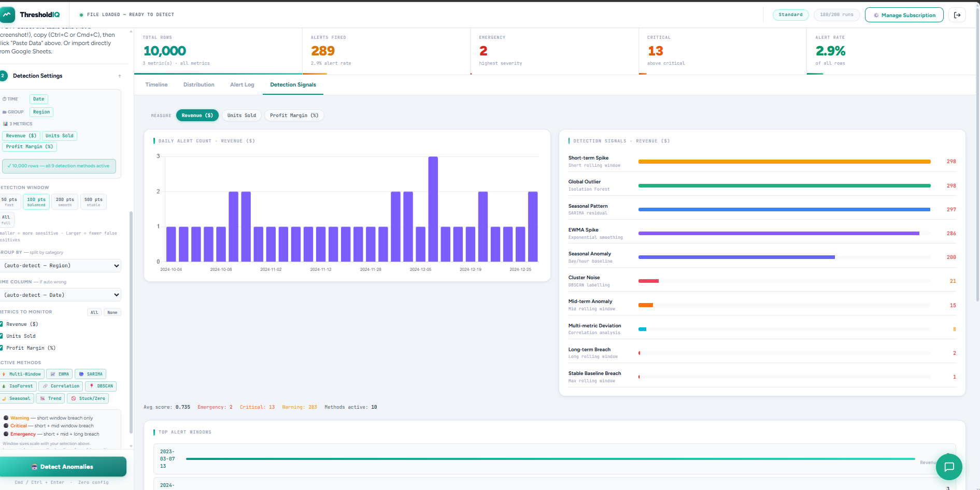Select the SARIMA method icon
Image resolution: width=980 pixels, height=490 pixels.
click(81, 374)
